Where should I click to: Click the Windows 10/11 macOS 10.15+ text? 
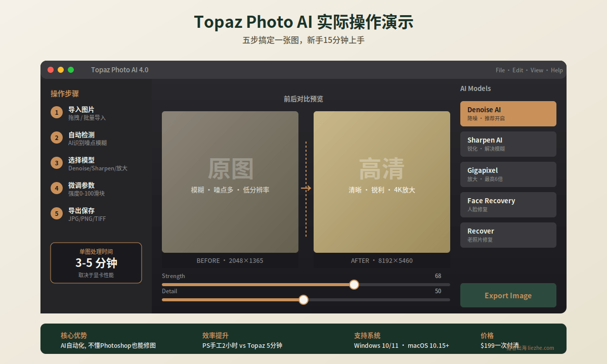click(x=402, y=346)
